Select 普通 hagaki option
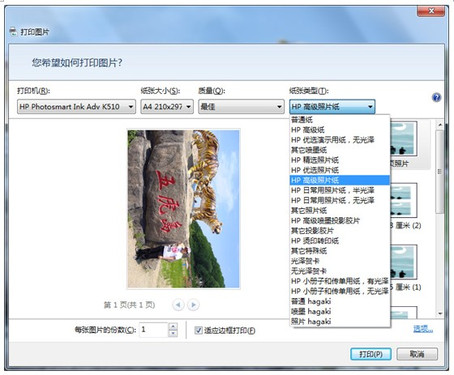 pos(340,301)
